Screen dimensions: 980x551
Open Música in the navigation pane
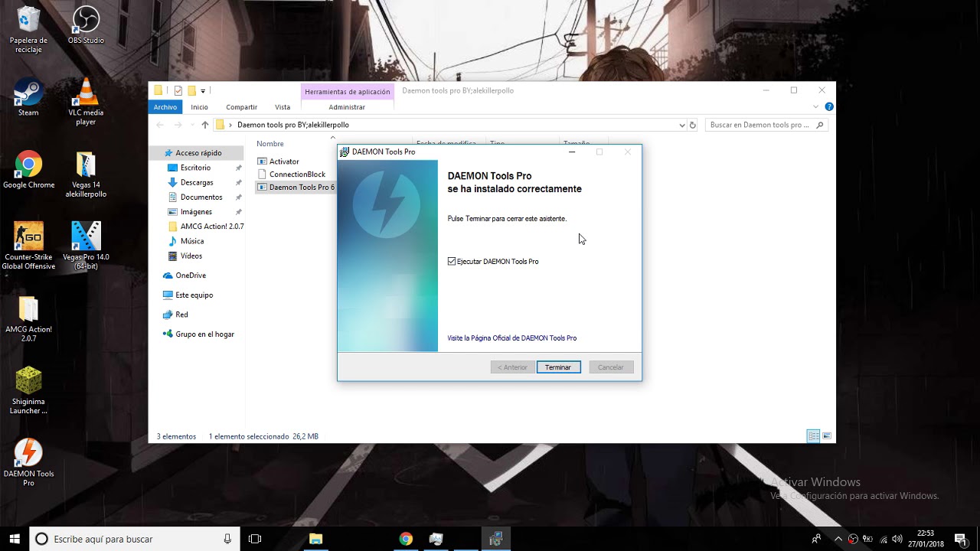(x=192, y=241)
